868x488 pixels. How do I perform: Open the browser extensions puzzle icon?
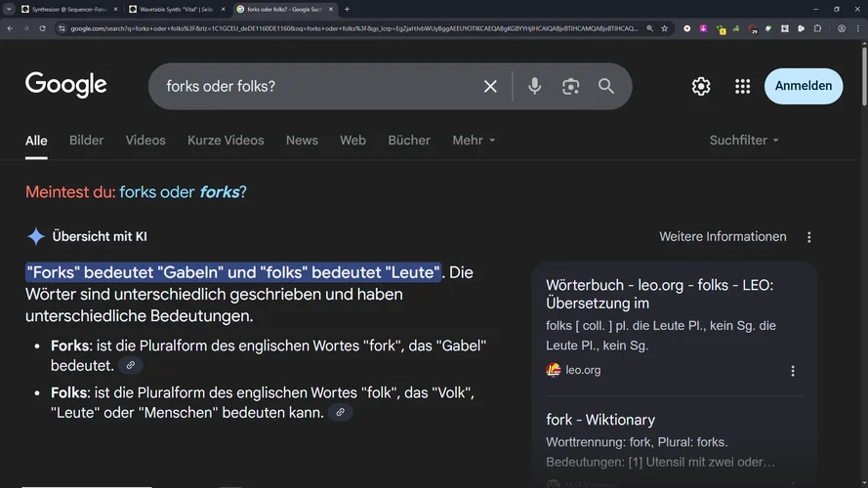(x=817, y=28)
